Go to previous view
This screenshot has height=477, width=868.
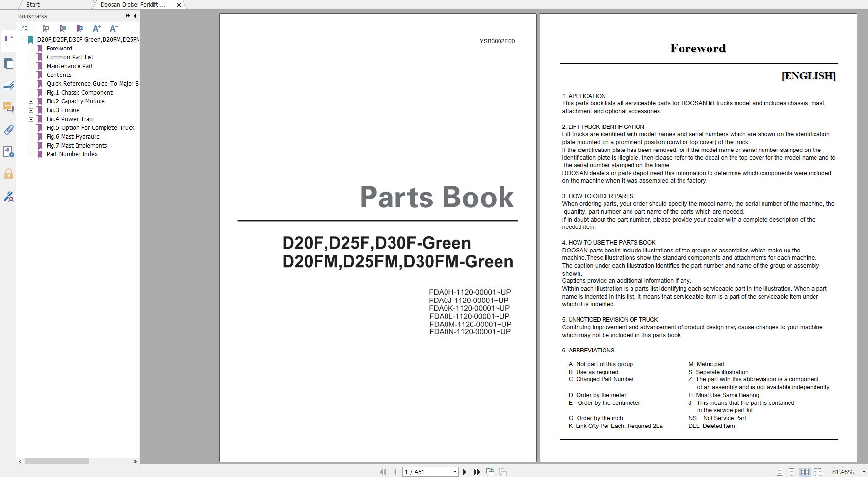[x=490, y=472]
